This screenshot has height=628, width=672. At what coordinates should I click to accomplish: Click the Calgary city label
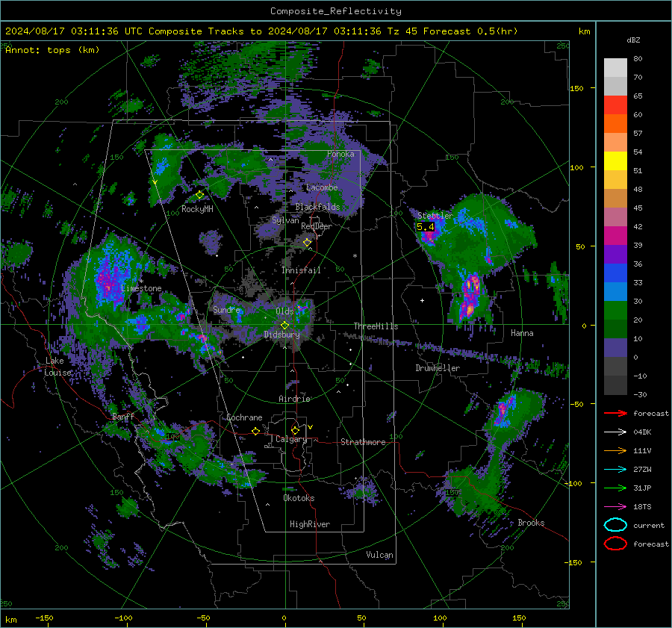pos(291,439)
